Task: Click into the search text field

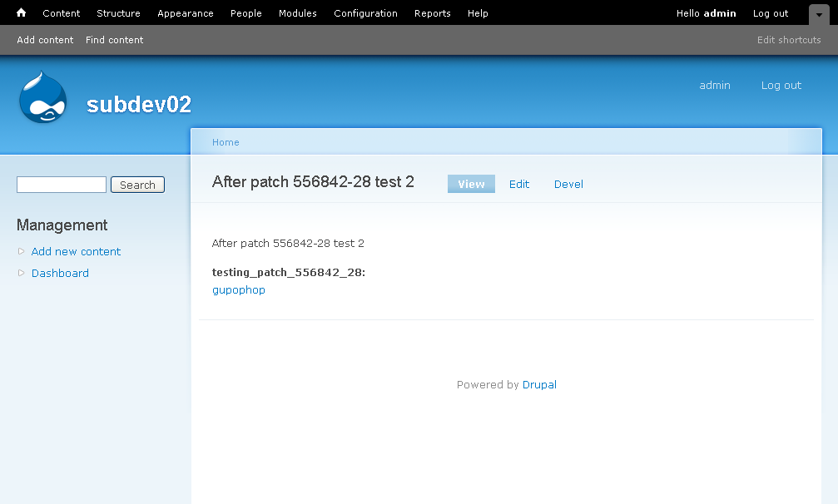Action: pyautogui.click(x=62, y=185)
